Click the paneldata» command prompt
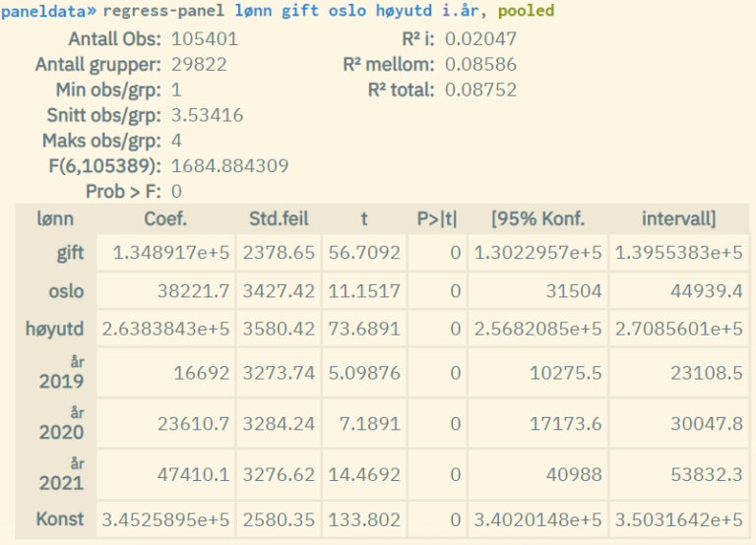The image size is (756, 545). tap(49, 12)
